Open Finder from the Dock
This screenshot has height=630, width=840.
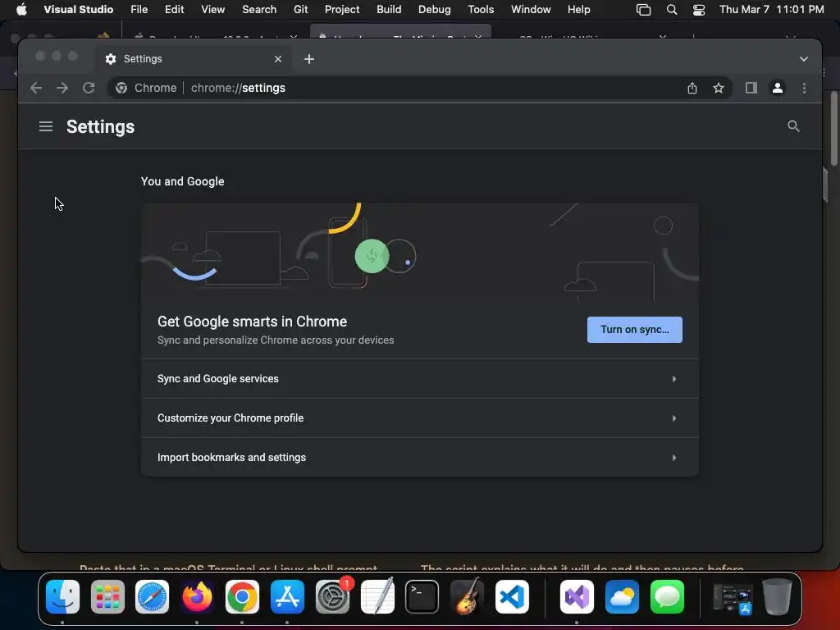click(x=62, y=596)
